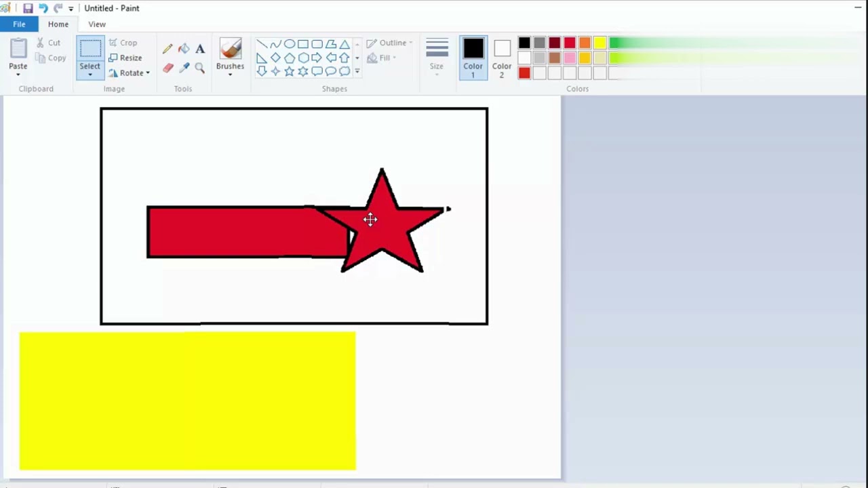This screenshot has height=488, width=868.
Task: Expand the full Shapes gallery
Action: click(x=357, y=71)
